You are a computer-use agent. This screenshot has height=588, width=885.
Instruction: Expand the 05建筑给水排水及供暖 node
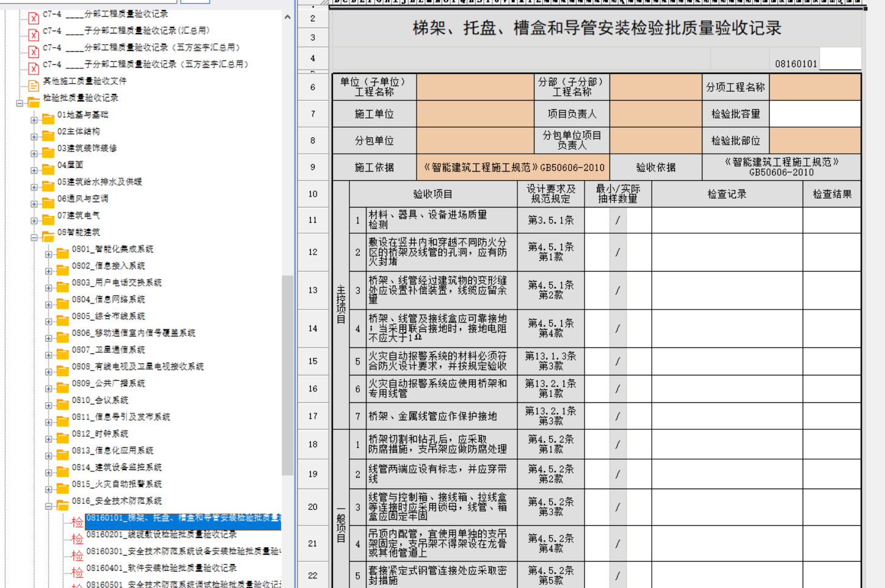point(34,187)
